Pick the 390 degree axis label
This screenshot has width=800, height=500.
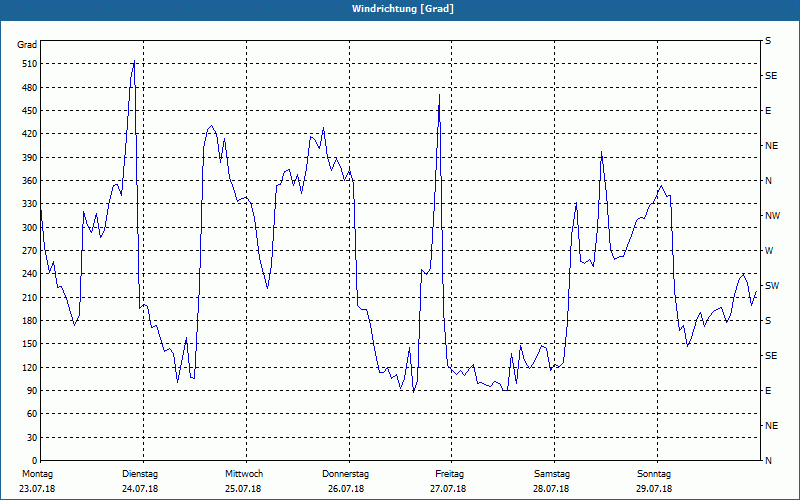coord(29,157)
